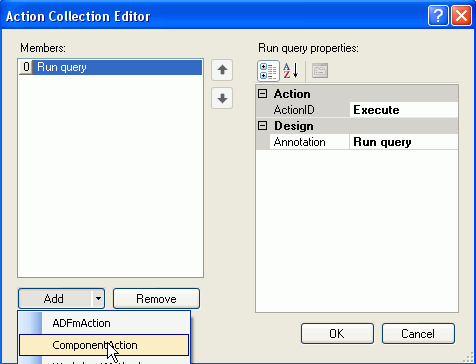Collapse the Action category

263,94
